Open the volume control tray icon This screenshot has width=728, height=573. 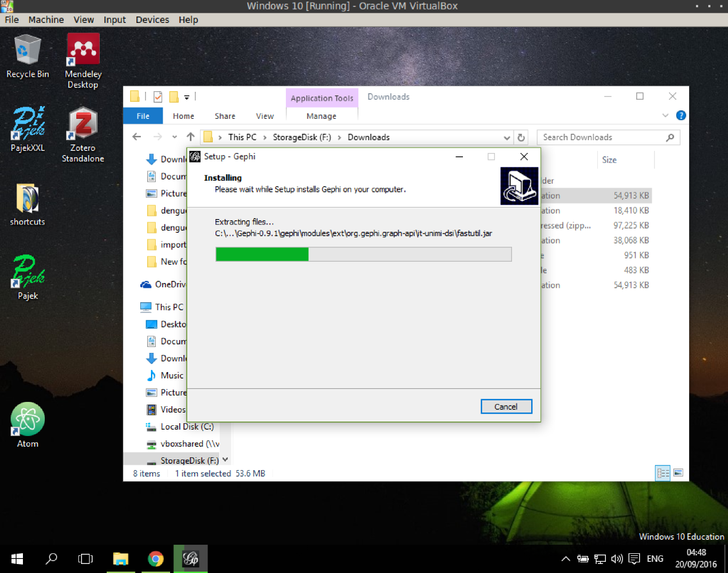click(617, 559)
